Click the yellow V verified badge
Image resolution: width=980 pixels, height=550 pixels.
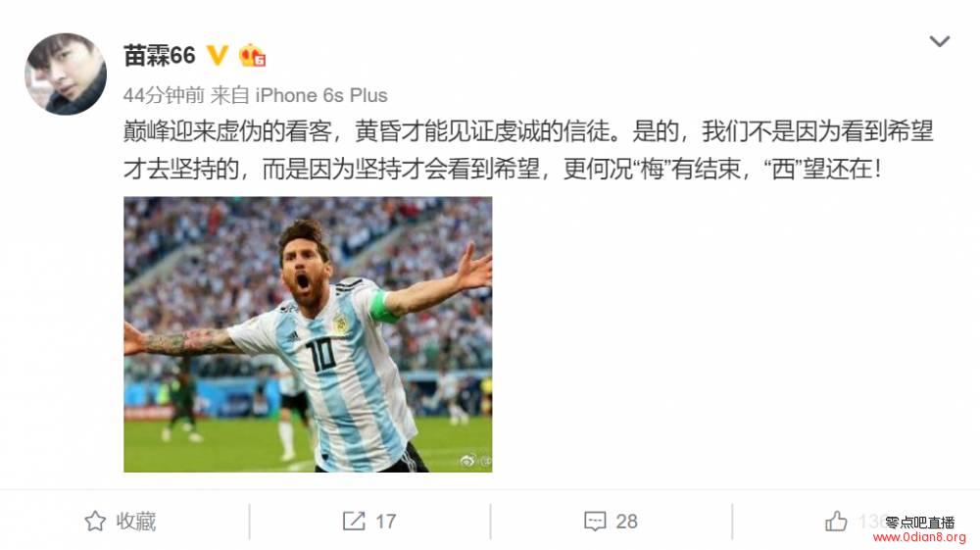tap(217, 56)
